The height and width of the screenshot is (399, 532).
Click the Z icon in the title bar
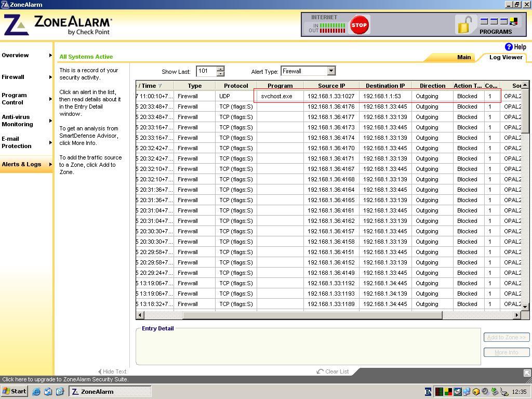pos(5,4)
